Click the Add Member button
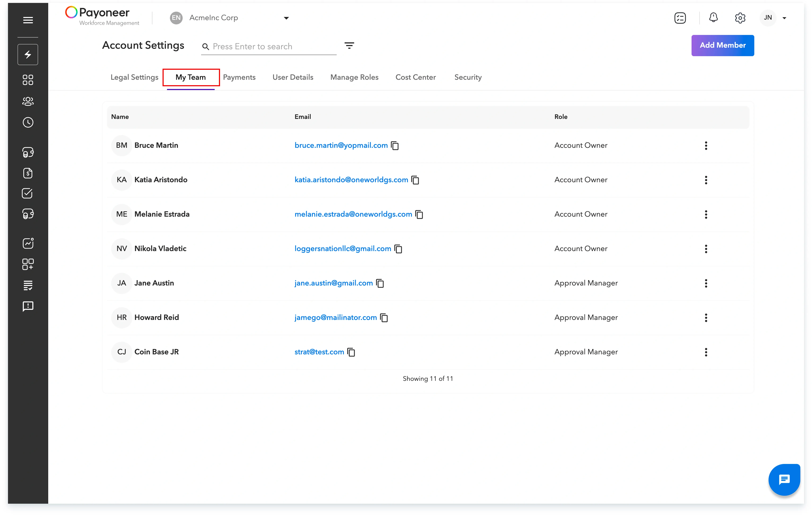The width and height of the screenshot is (812, 517). [722, 45]
